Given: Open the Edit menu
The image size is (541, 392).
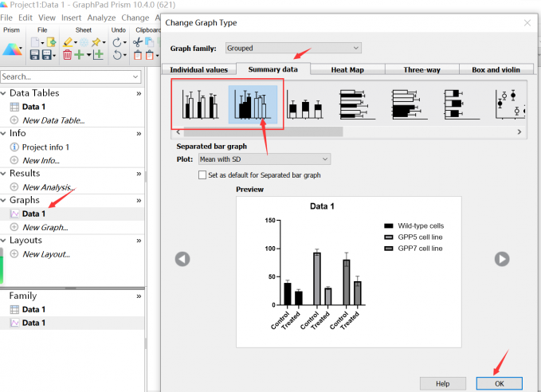Looking at the screenshot, I should [25, 18].
